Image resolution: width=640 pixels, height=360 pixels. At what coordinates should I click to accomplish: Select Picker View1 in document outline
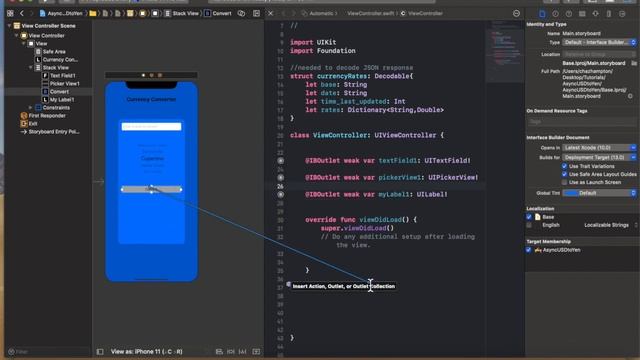point(61,84)
